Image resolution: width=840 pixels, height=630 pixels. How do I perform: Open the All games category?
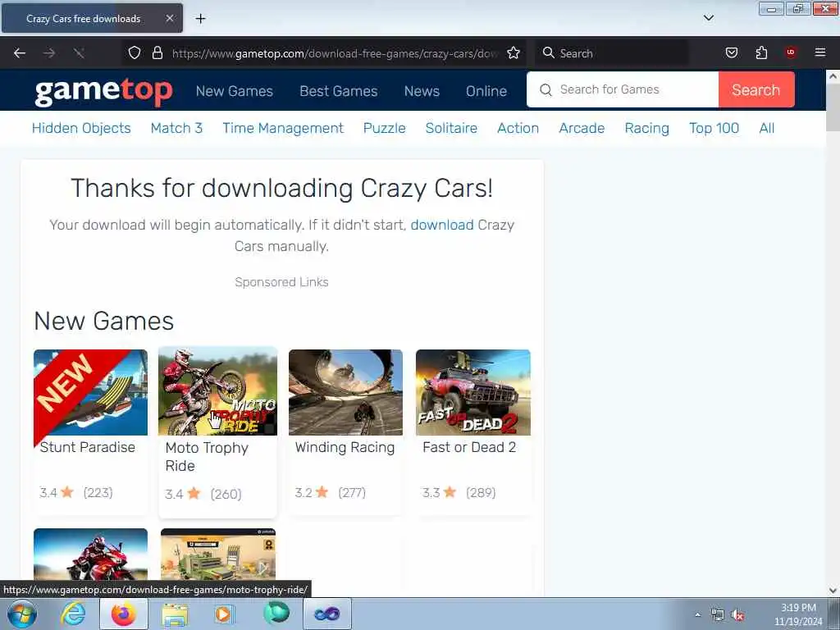[767, 128]
